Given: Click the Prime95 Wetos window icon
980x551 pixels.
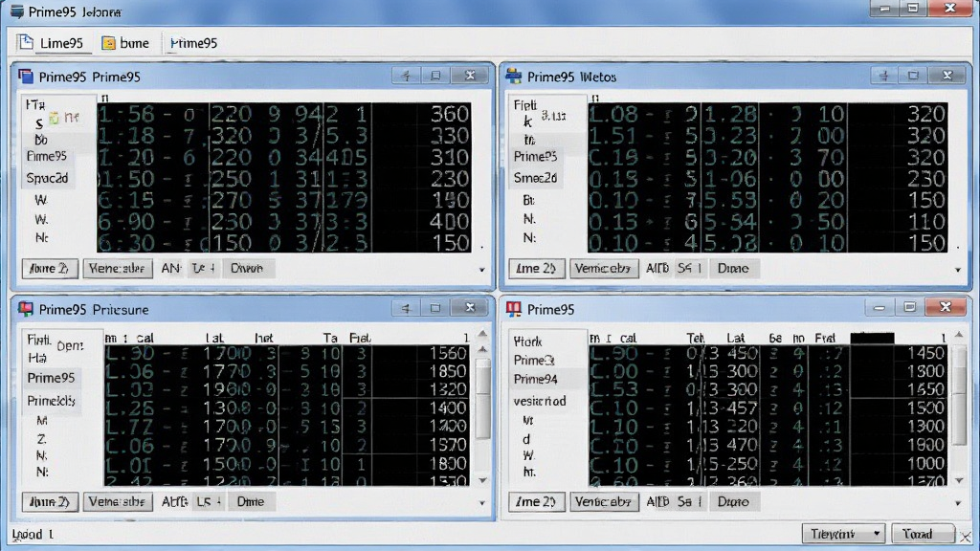Looking at the screenshot, I should 514,77.
